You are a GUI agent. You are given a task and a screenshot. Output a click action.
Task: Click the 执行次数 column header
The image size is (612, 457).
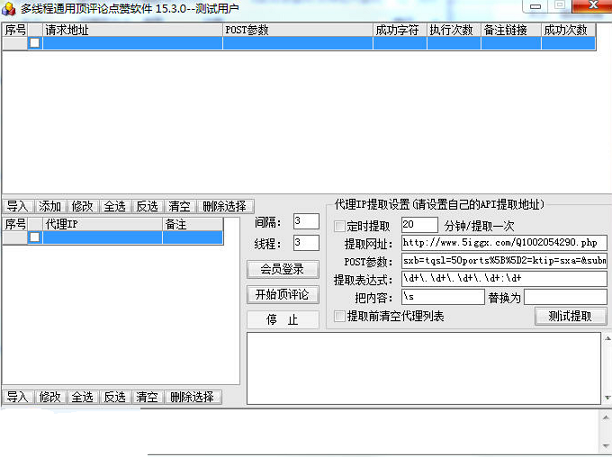pyautogui.click(x=454, y=30)
